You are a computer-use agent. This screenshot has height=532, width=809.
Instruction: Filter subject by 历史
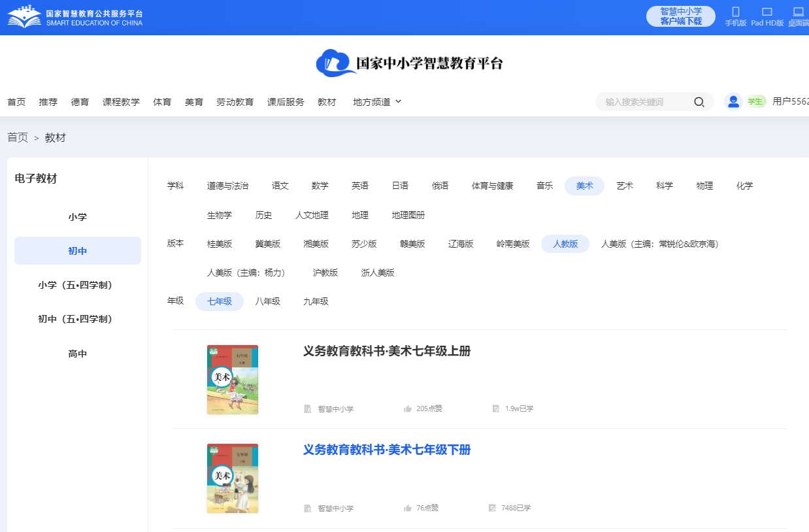point(263,215)
